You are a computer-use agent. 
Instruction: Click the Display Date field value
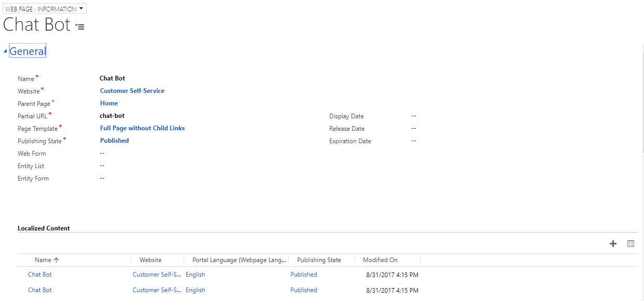pos(413,116)
